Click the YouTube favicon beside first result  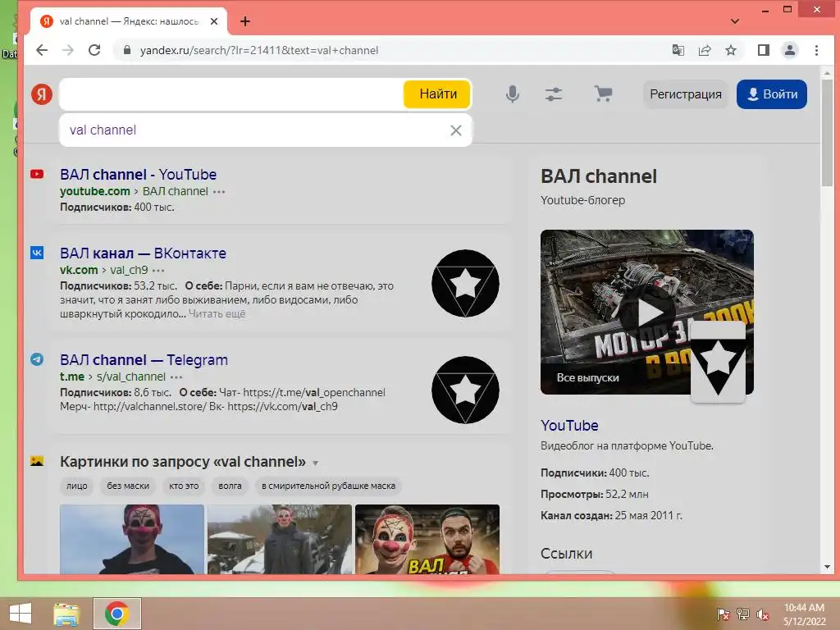[37, 174]
